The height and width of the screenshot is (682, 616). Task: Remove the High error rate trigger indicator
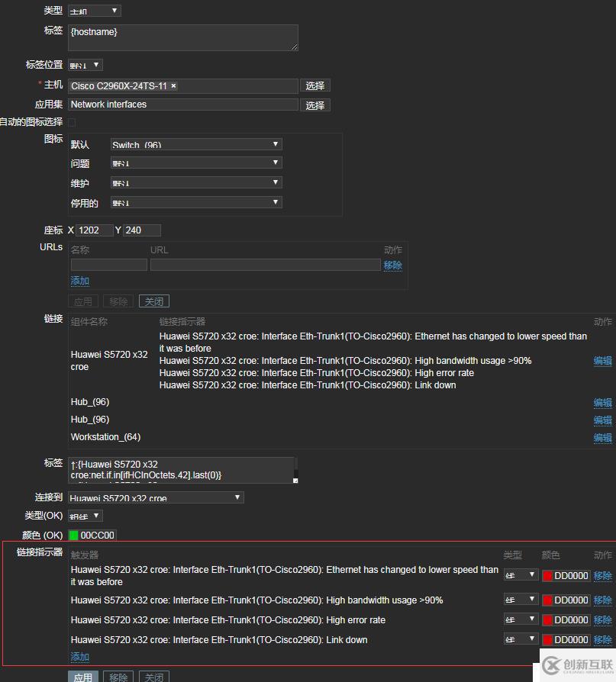click(602, 620)
